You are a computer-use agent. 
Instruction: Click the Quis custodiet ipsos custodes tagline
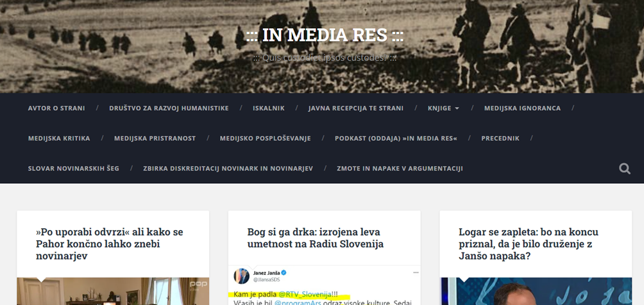click(325, 58)
